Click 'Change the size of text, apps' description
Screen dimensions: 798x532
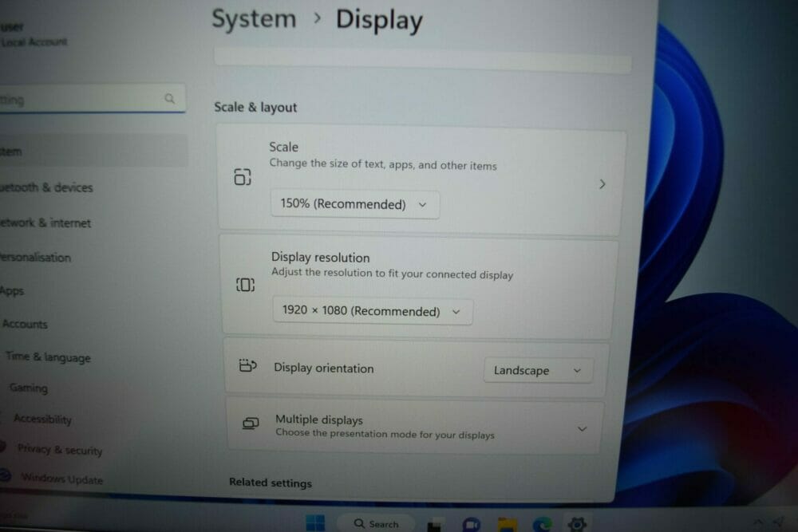383,164
